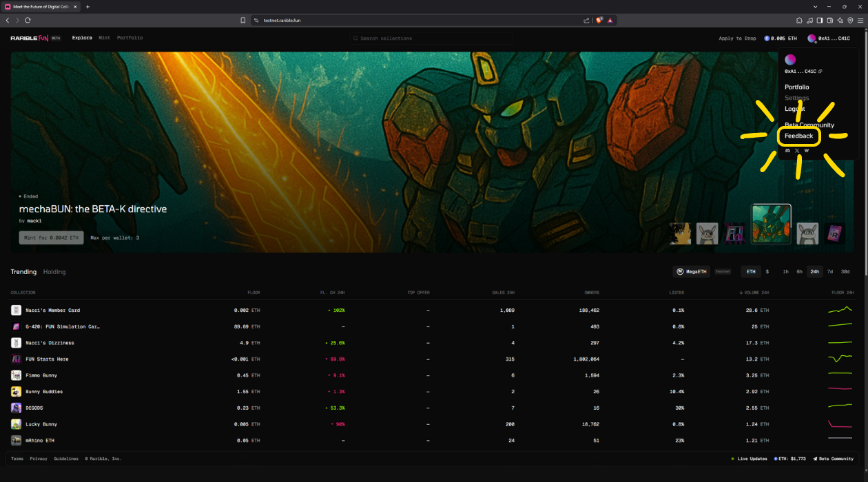Click the Brave Rewards triangle icon

coord(610,21)
